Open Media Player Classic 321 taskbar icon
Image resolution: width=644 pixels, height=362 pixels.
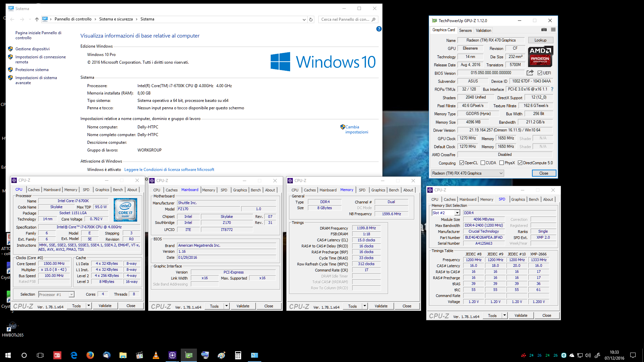(x=140, y=355)
